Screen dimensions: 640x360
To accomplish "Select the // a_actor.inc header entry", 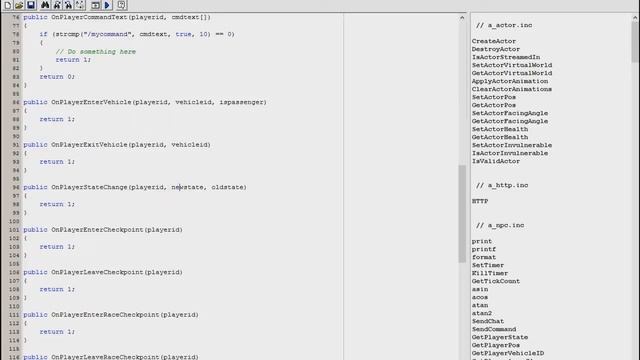I will (x=504, y=25).
